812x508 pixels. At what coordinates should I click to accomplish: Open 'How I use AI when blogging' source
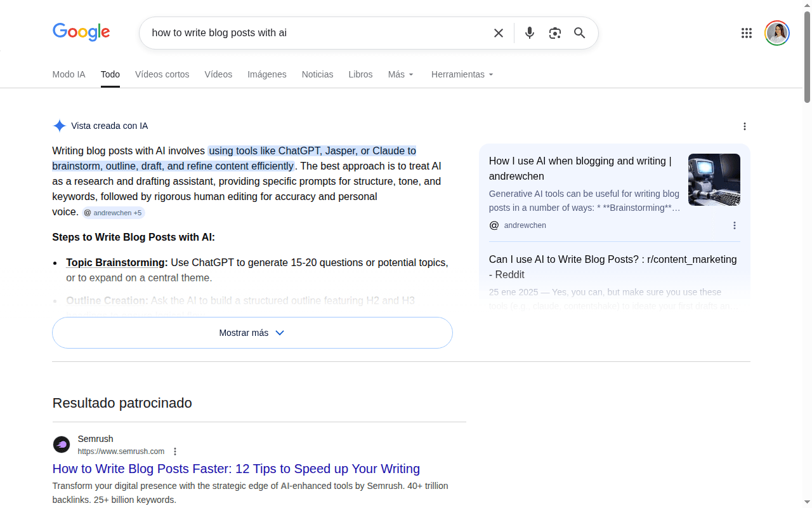(x=580, y=168)
